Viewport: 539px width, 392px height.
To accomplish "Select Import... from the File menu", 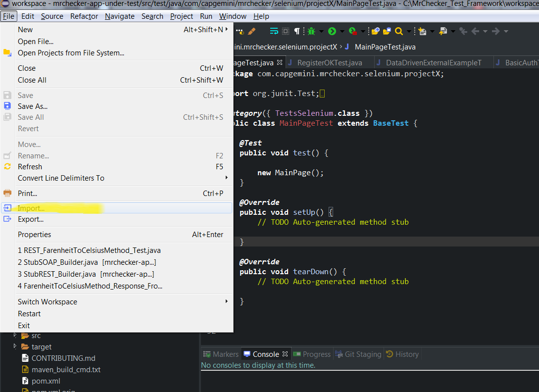I will 31,208.
